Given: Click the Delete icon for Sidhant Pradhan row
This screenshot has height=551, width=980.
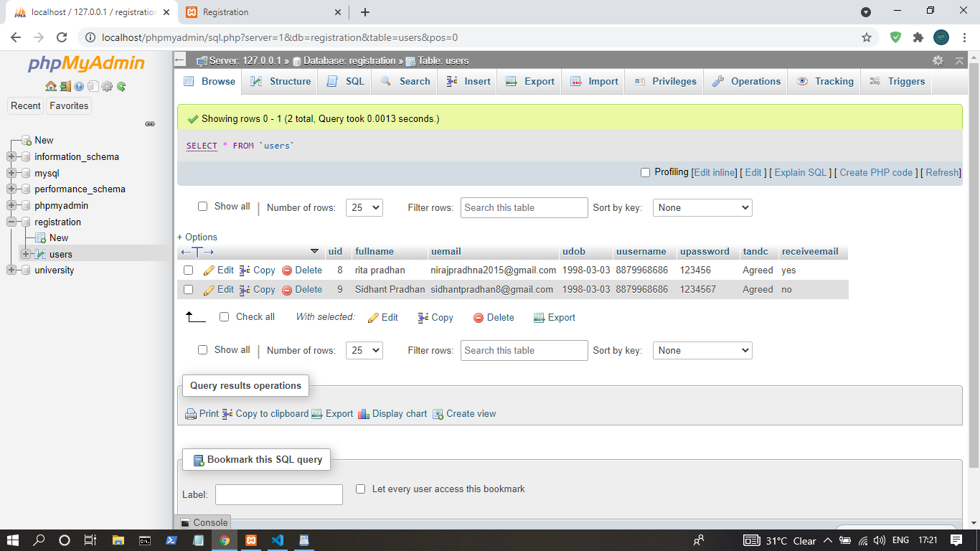Looking at the screenshot, I should pyautogui.click(x=287, y=290).
